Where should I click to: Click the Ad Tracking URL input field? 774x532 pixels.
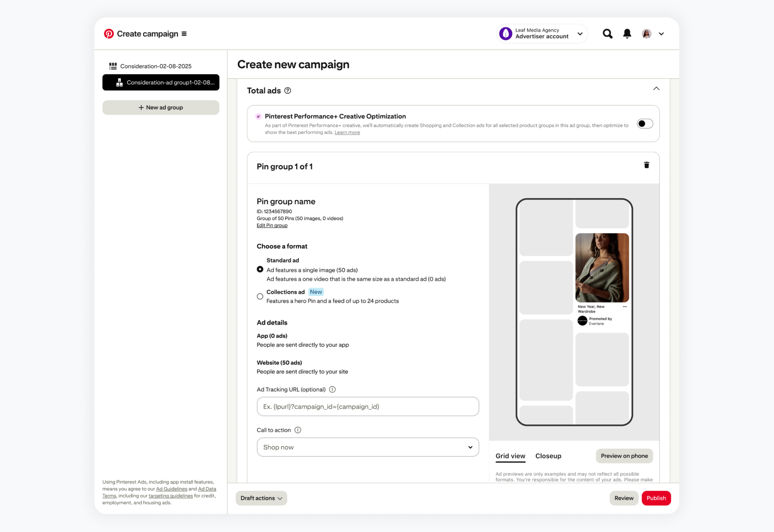point(368,406)
